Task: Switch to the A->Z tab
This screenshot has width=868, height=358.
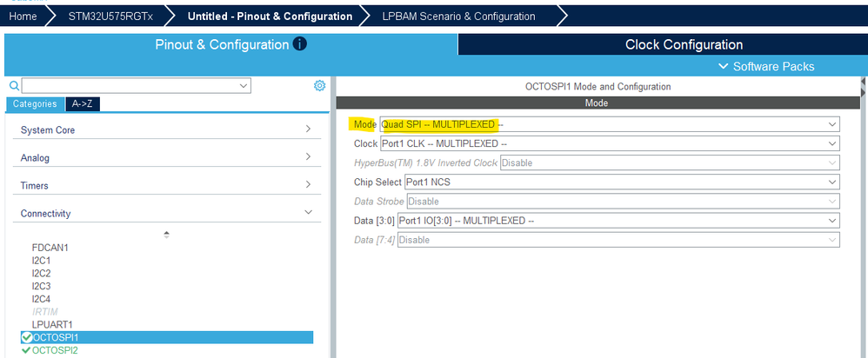Action: click(x=83, y=104)
